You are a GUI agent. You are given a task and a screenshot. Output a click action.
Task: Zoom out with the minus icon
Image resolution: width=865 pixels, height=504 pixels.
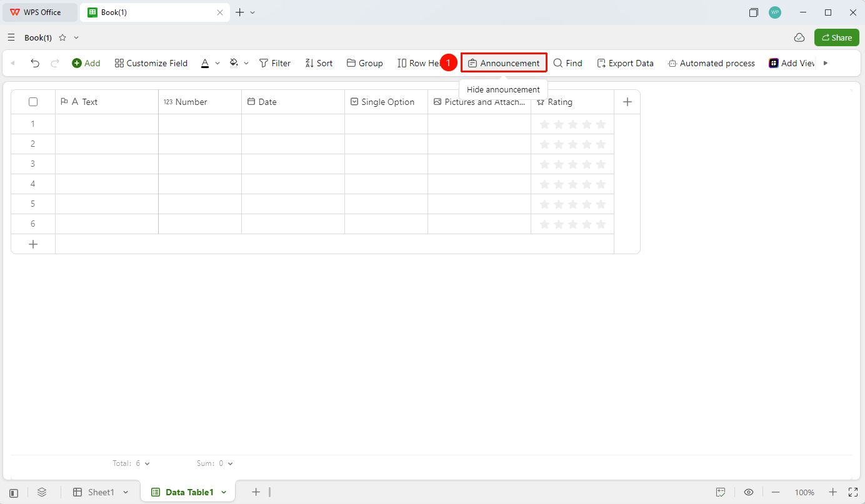775,492
